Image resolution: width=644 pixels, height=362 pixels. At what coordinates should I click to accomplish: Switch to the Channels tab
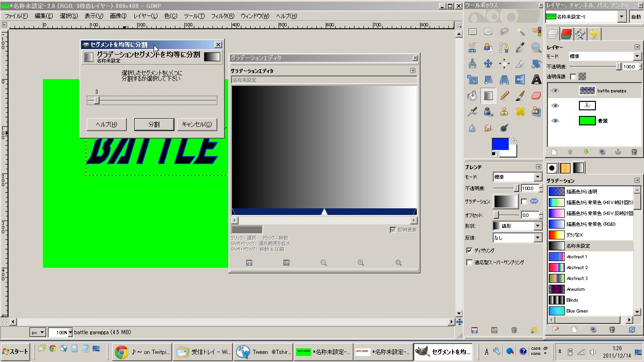click(566, 34)
